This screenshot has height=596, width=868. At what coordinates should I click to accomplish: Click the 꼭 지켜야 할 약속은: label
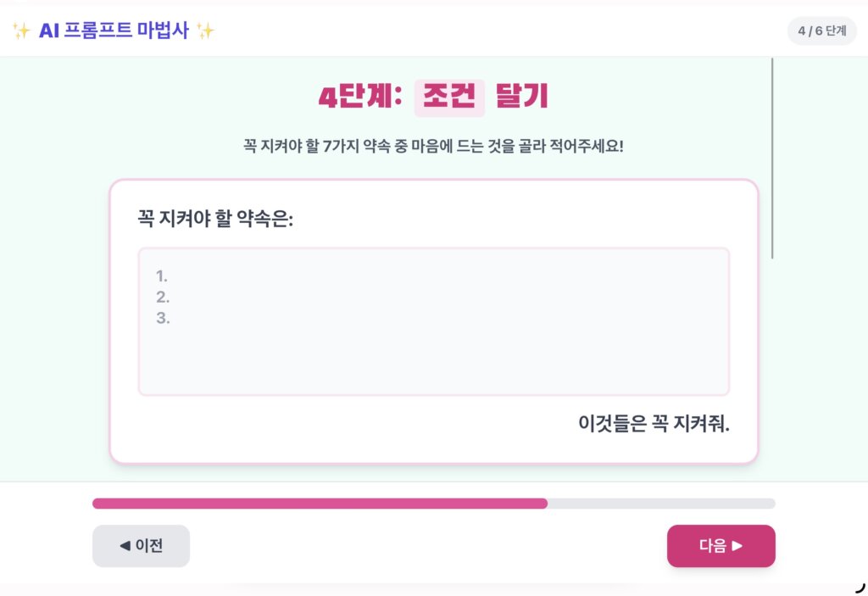(x=215, y=218)
